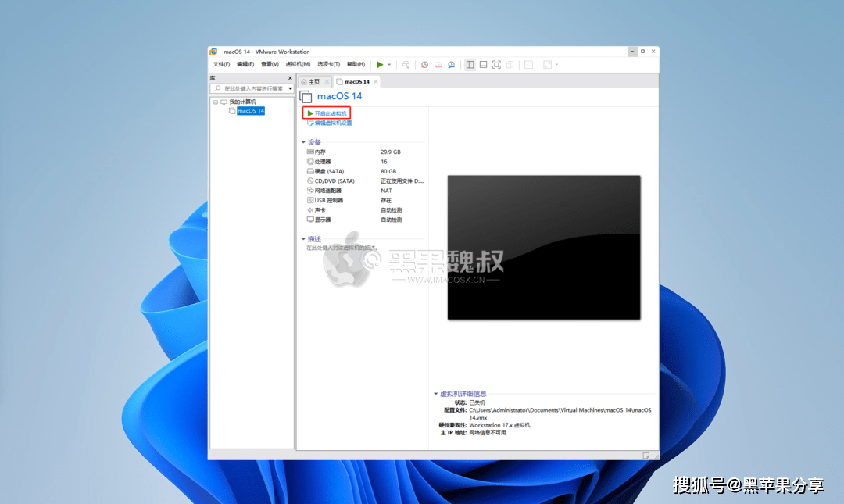Click the Unity mode toolbar icon
844x504 pixels.
pyautogui.click(x=510, y=65)
